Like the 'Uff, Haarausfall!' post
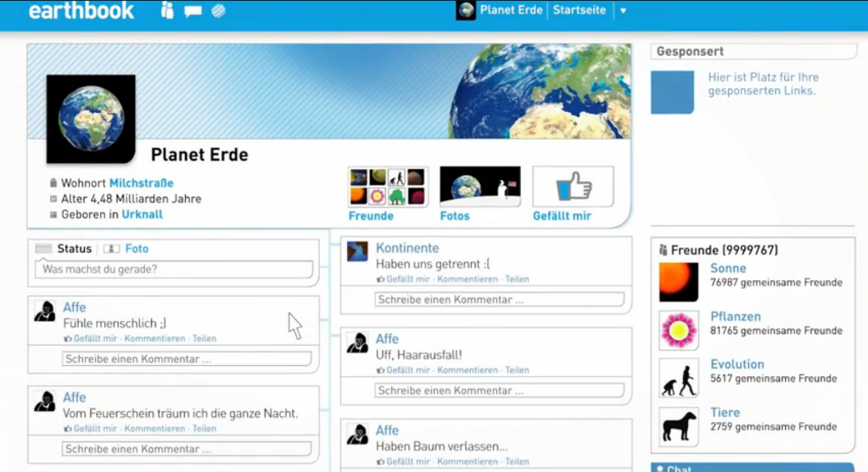The width and height of the screenshot is (868, 472). 408,370
